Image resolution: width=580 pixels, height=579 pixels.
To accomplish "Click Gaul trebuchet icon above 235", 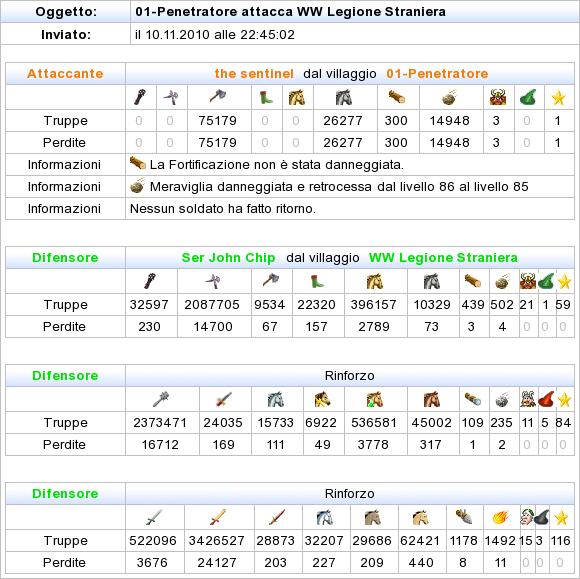I will coord(502,399).
